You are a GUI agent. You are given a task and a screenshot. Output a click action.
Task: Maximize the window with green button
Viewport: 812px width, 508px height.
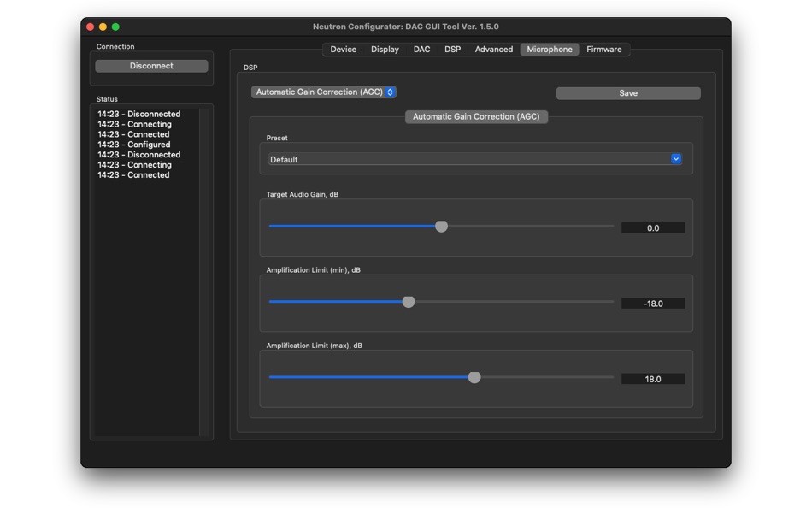click(116, 27)
